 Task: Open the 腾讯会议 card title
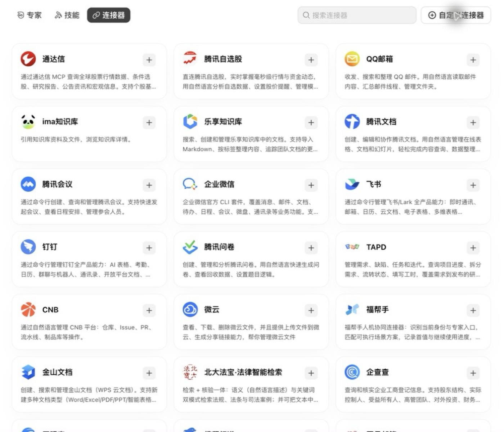click(57, 184)
